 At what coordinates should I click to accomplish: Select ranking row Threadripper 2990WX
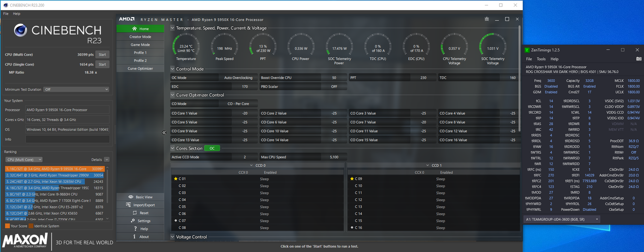pyautogui.click(x=55, y=175)
